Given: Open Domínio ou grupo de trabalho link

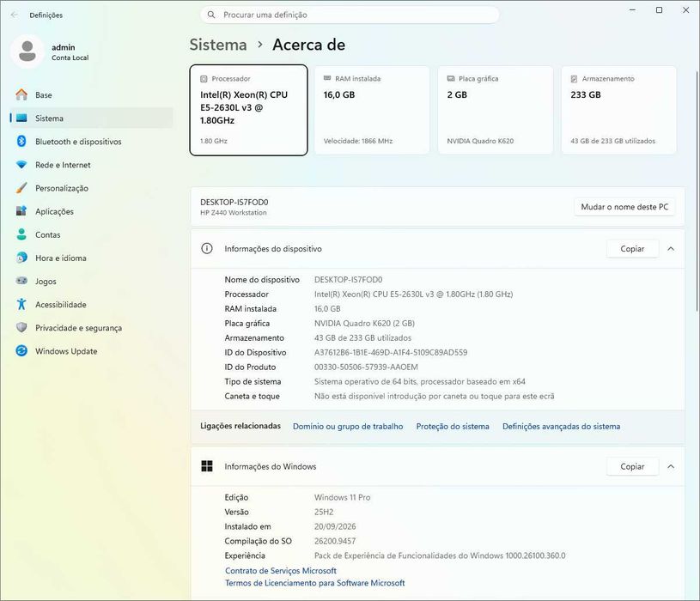Looking at the screenshot, I should click(348, 427).
